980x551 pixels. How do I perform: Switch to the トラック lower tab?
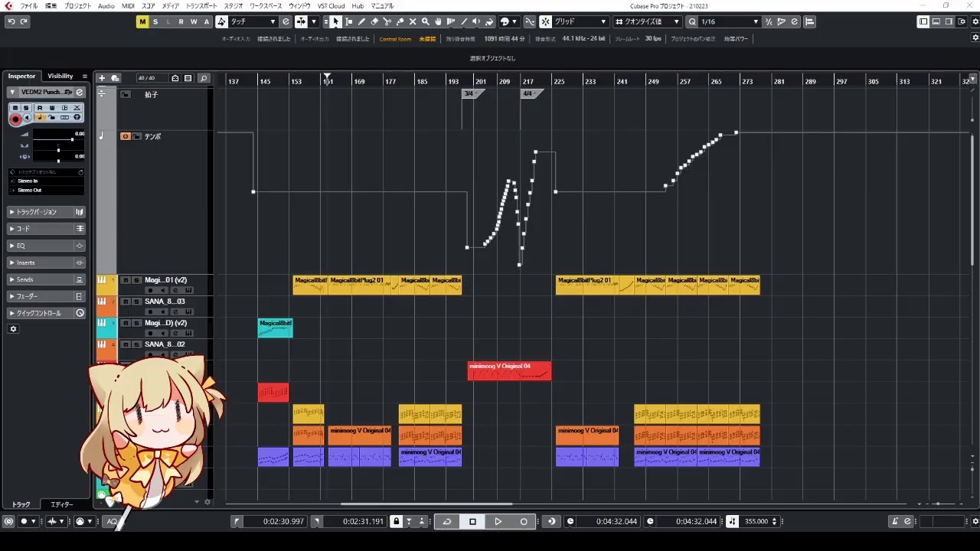21,504
